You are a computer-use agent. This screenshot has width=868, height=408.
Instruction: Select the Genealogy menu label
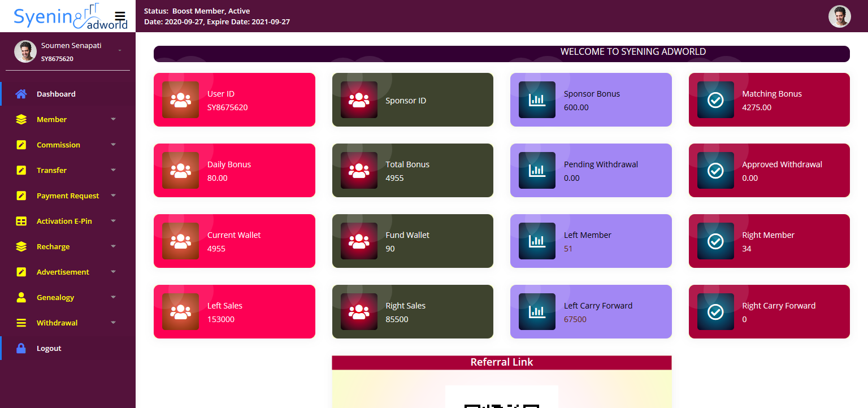coord(55,297)
